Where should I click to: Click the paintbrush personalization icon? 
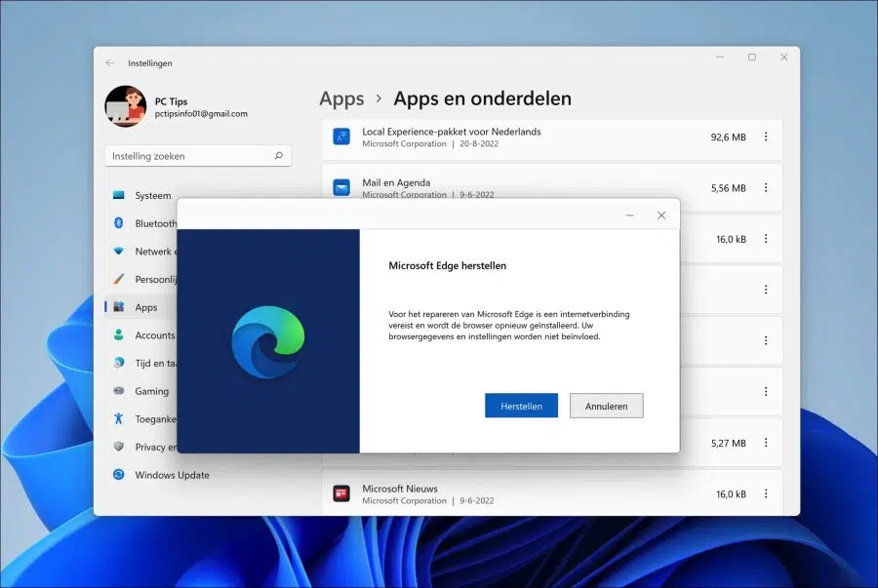119,279
